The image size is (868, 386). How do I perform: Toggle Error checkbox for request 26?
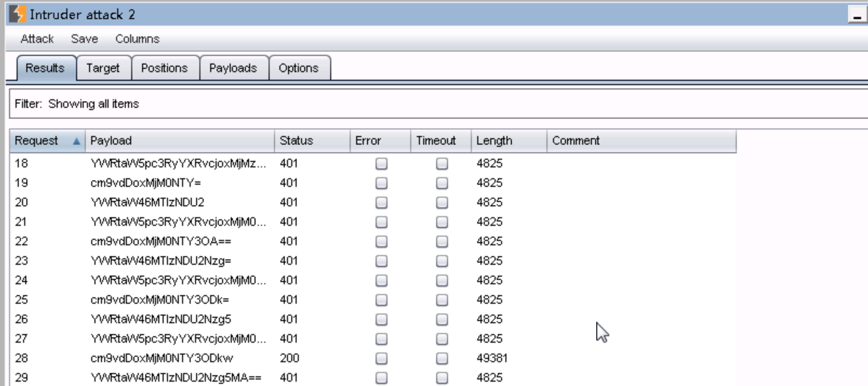381,320
